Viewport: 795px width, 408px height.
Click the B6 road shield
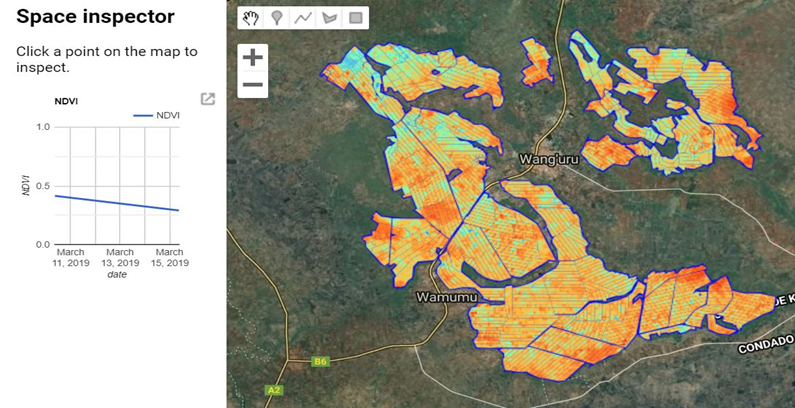coord(320,361)
